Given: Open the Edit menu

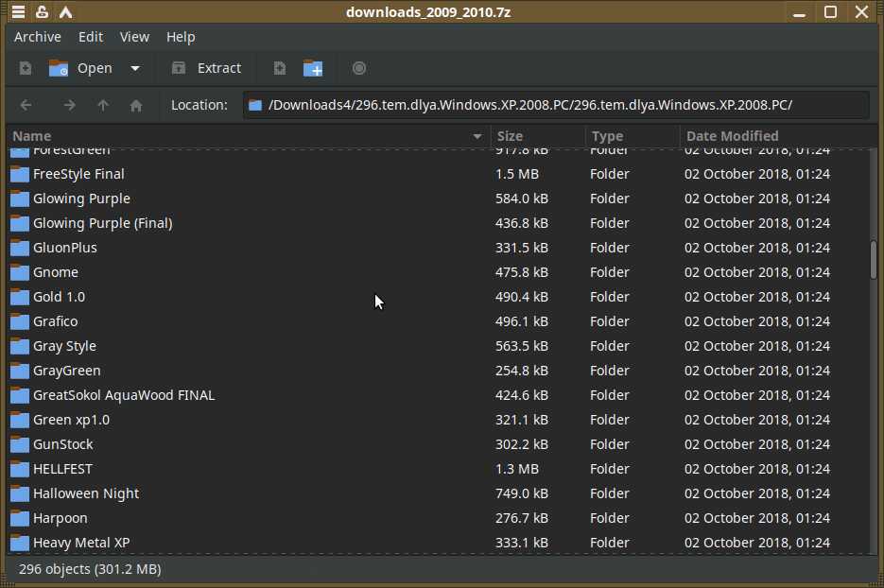Looking at the screenshot, I should tap(91, 37).
